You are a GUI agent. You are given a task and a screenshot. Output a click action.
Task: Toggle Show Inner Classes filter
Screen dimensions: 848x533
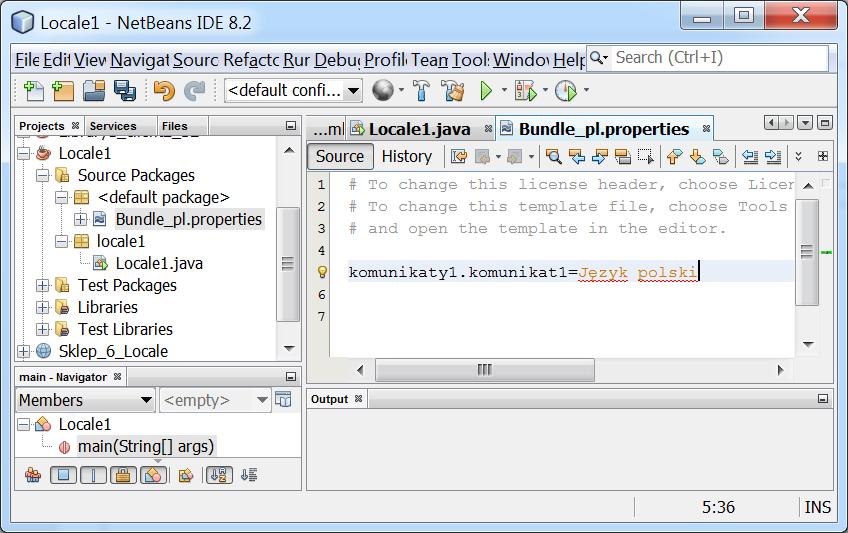click(154, 475)
